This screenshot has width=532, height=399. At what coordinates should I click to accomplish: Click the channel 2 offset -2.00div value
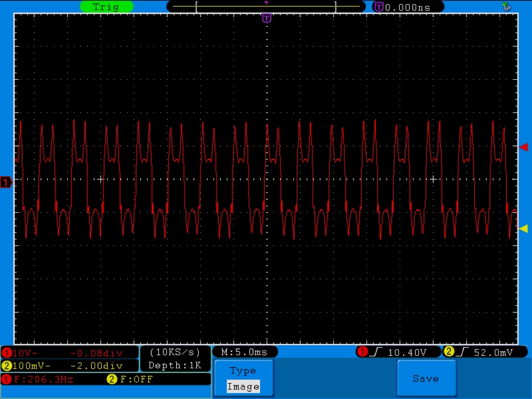click(x=96, y=366)
